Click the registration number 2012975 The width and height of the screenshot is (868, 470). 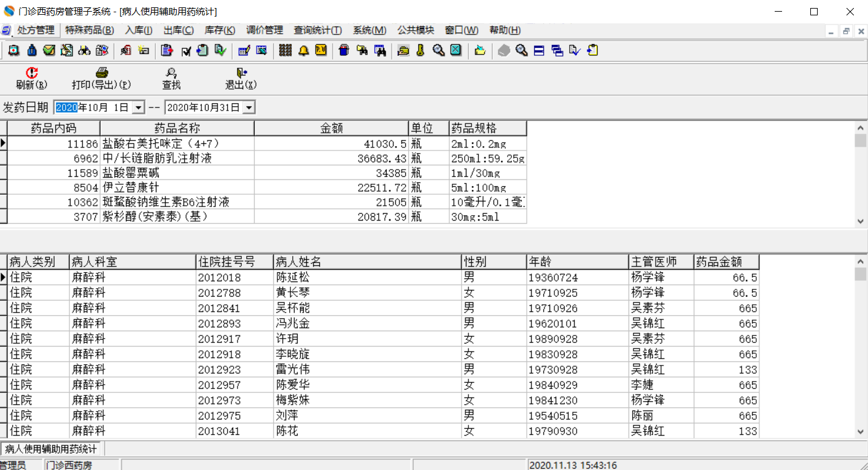click(x=234, y=415)
